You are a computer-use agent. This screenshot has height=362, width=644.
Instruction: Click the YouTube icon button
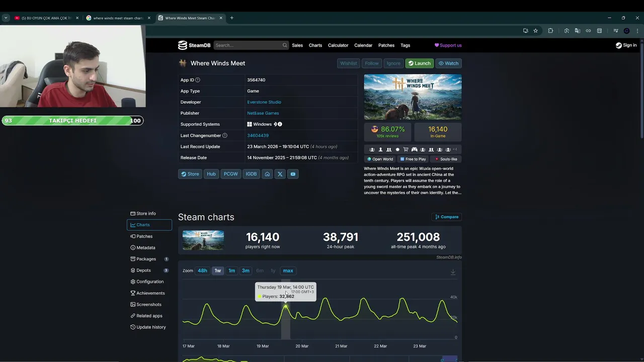click(x=293, y=174)
